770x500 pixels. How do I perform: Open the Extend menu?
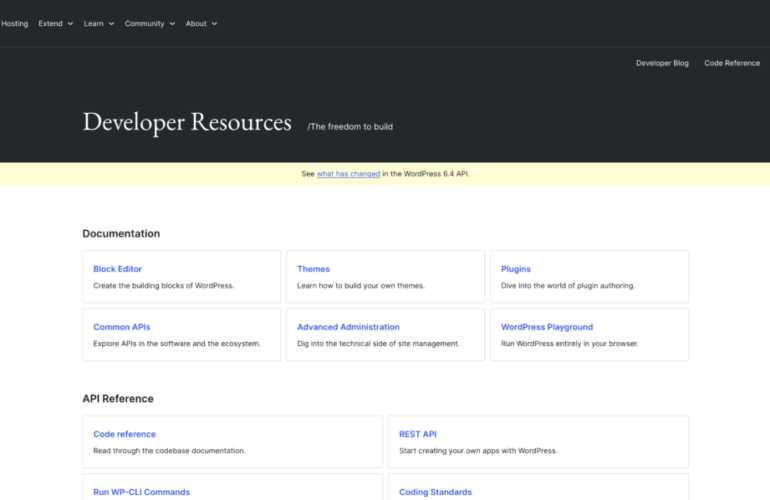tap(51, 24)
